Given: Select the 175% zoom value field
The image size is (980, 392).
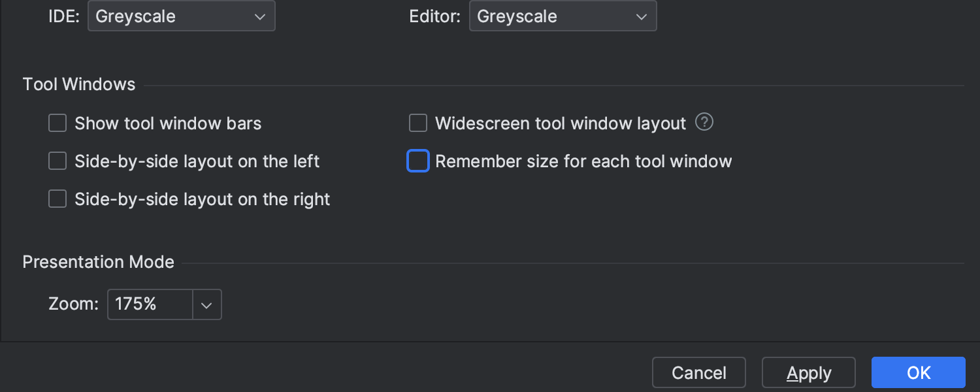Looking at the screenshot, I should (149, 304).
